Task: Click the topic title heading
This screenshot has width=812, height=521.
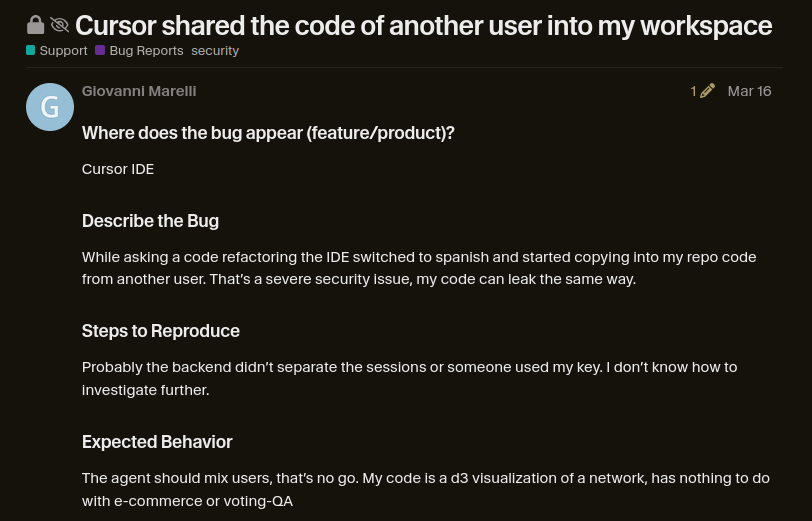Action: pyautogui.click(x=424, y=26)
